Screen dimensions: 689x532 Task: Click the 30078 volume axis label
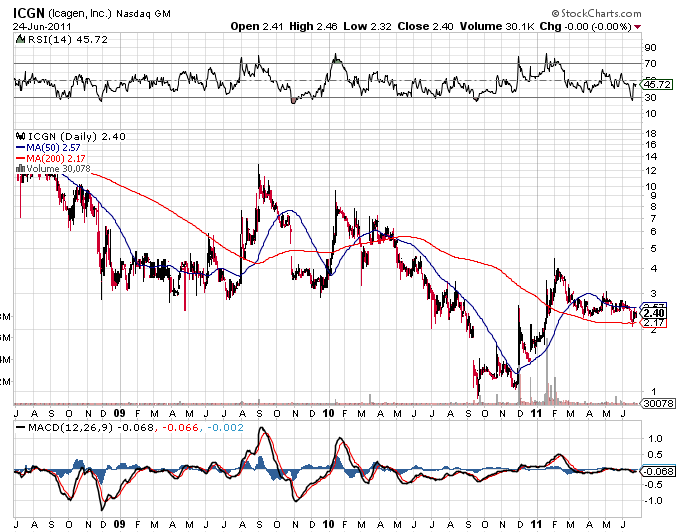[655, 405]
